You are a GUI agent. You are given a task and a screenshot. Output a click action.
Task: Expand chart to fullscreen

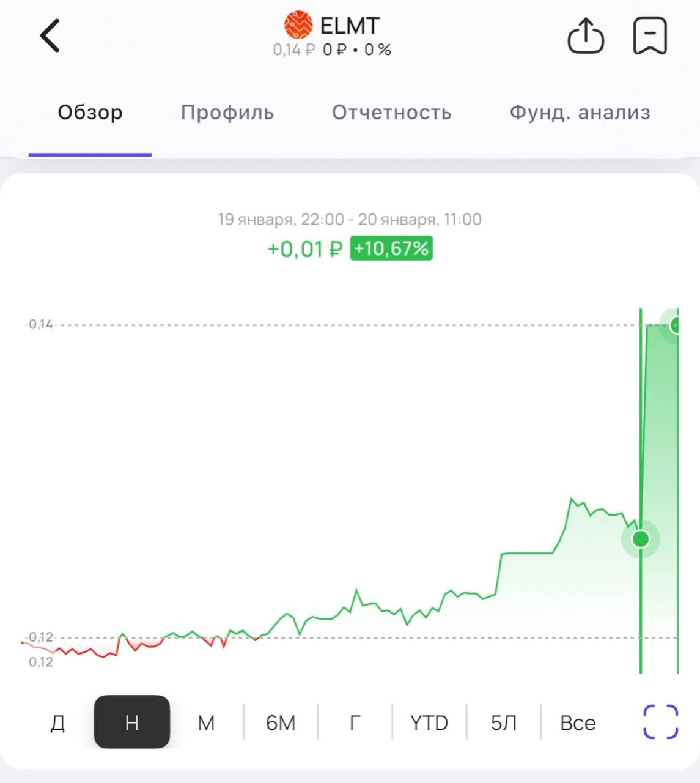(x=660, y=722)
